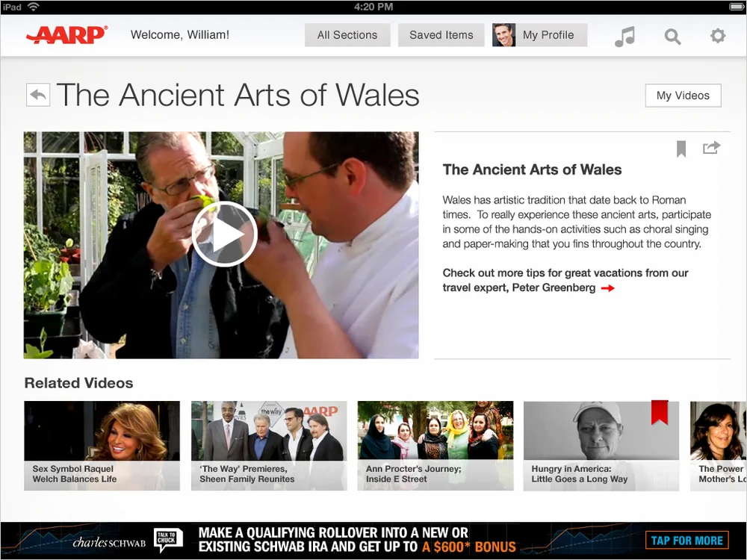Open the My Videos button
The height and width of the screenshot is (560, 747).
coord(683,96)
